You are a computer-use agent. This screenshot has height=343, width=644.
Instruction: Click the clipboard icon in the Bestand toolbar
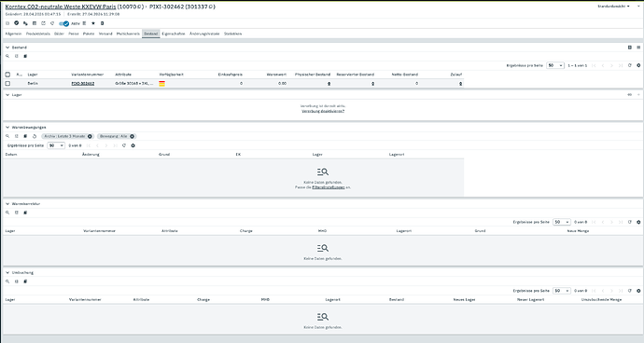tap(25, 56)
